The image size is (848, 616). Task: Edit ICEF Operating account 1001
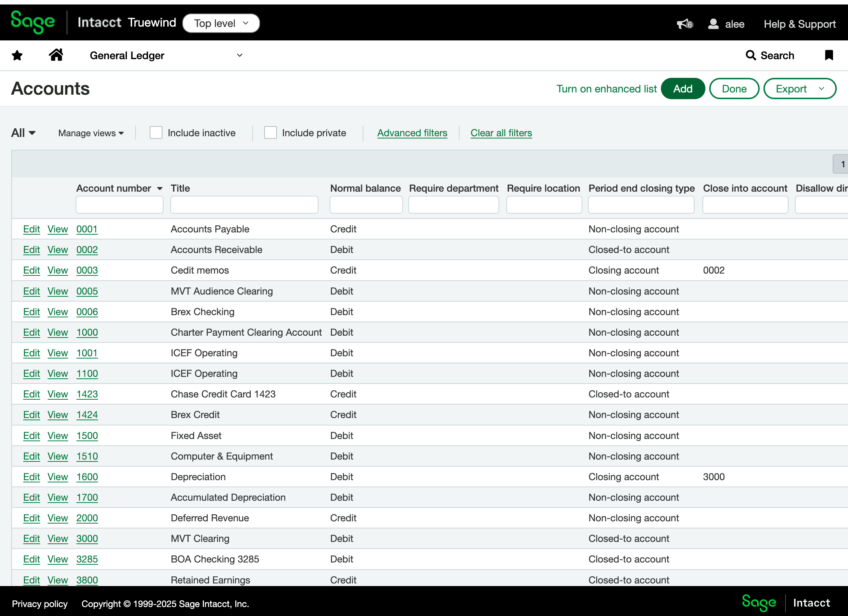click(x=31, y=353)
